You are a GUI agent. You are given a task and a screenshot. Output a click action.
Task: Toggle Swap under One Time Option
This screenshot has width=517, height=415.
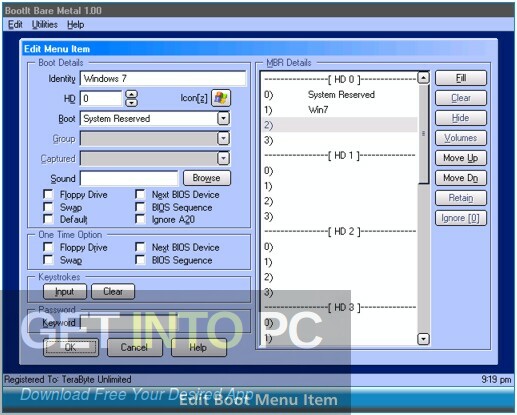(48, 260)
